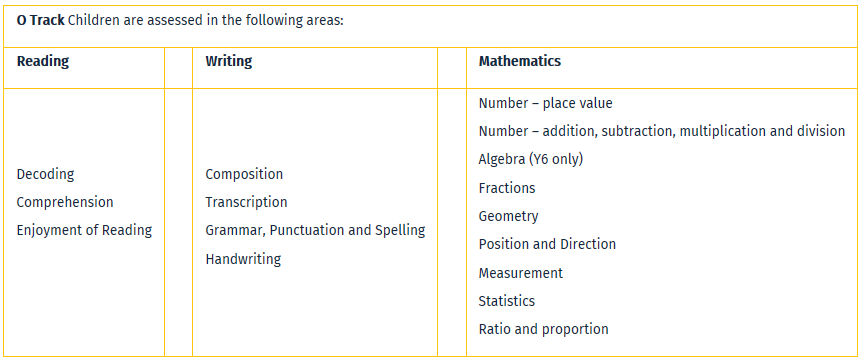Select the Reading column header
The width and height of the screenshot is (866, 361).
coord(43,61)
